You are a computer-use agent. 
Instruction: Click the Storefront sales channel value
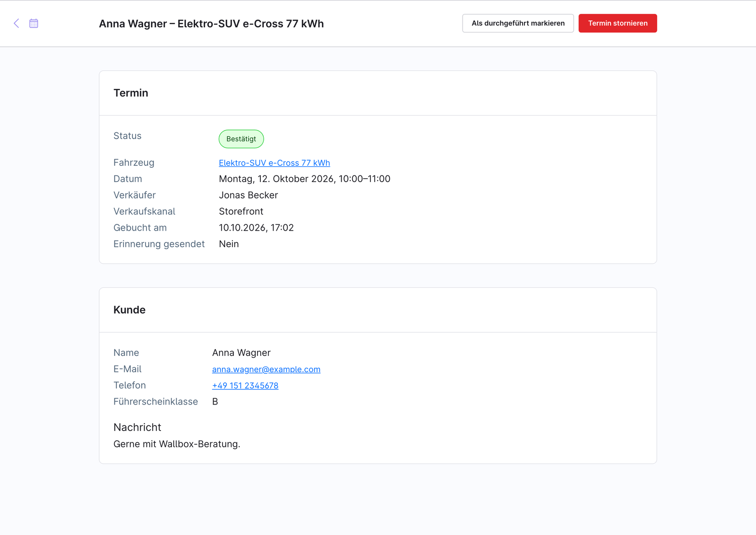(241, 211)
